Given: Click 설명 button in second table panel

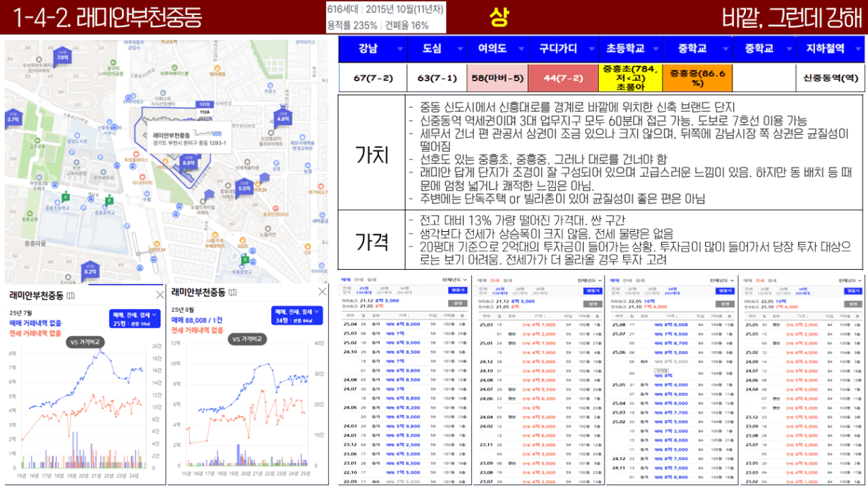Looking at the screenshot, I should [x=594, y=303].
